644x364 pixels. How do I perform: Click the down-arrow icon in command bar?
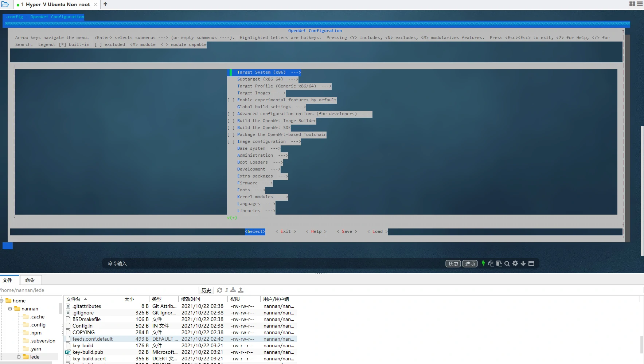pos(523,263)
